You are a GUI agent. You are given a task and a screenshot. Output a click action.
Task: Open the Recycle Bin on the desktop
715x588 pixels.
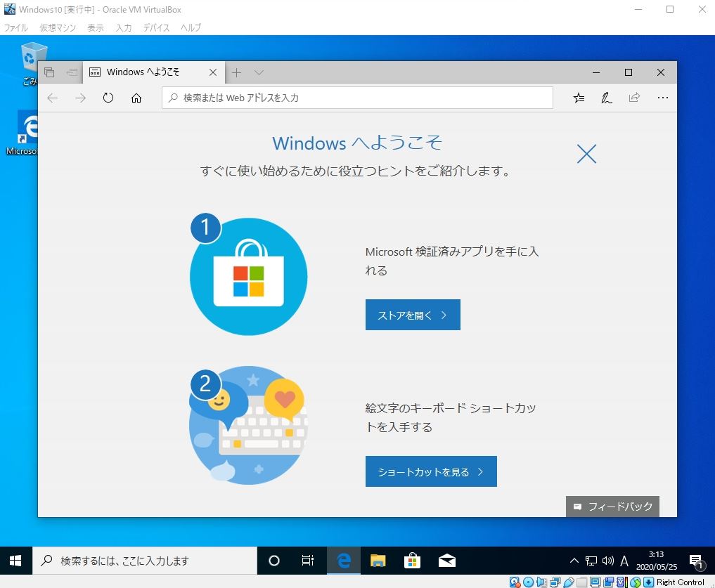[x=31, y=64]
